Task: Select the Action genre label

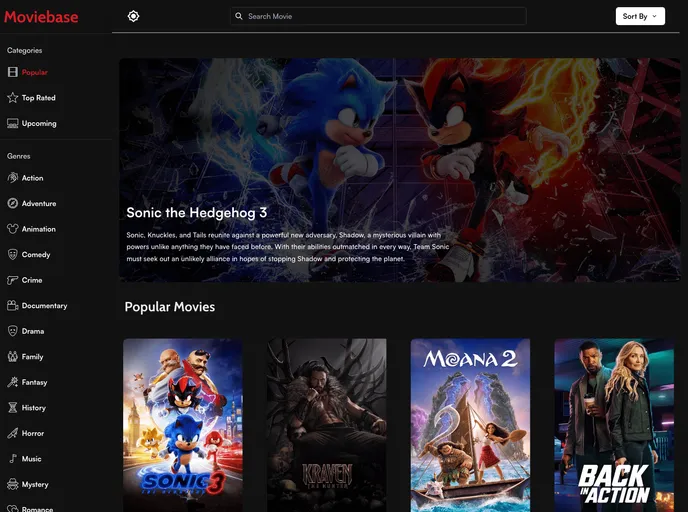Action: coord(32,178)
